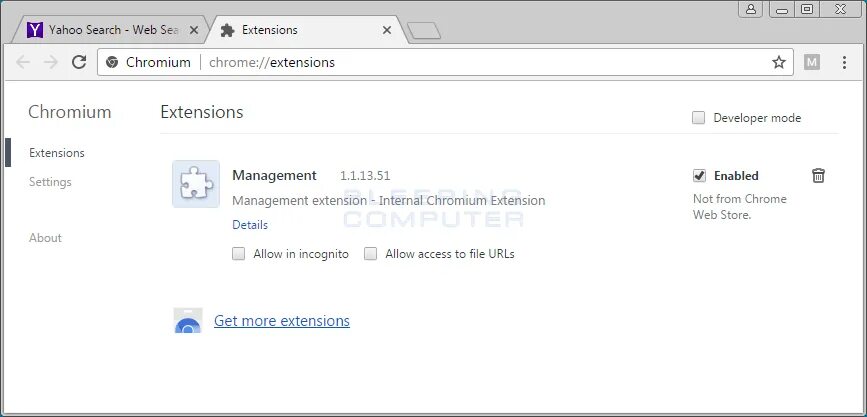This screenshot has height=417, width=867.
Task: Click the reload page icon
Action: coord(79,62)
